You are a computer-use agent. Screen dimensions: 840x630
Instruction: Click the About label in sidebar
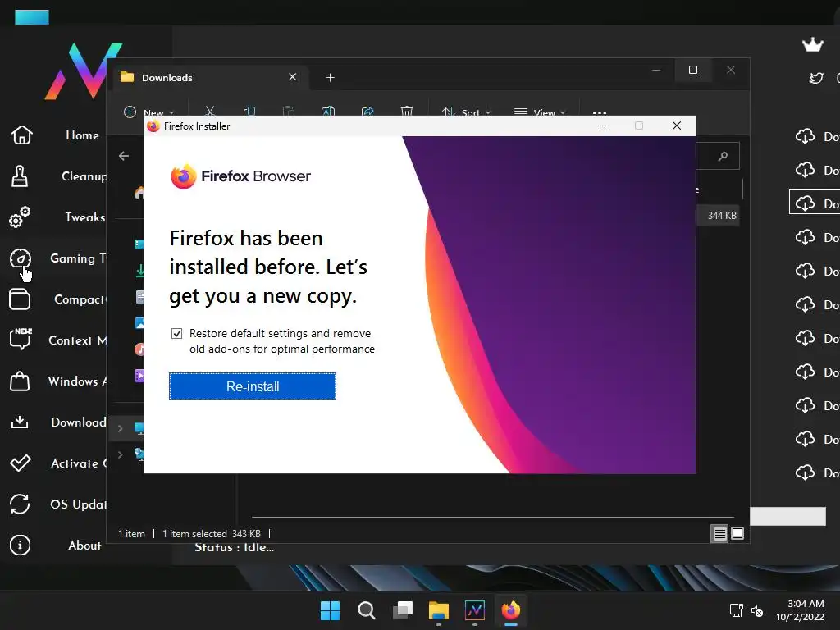click(x=84, y=546)
